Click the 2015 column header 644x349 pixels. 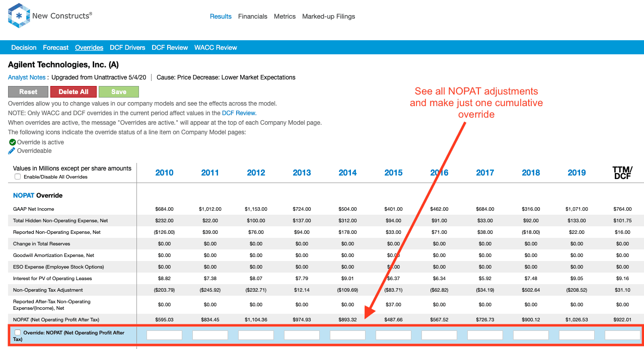393,173
